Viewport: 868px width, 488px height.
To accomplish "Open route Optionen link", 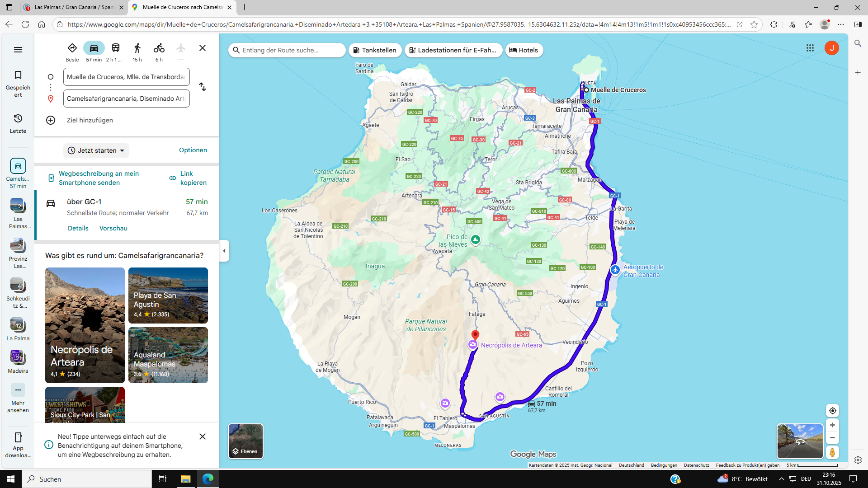I will [x=193, y=150].
